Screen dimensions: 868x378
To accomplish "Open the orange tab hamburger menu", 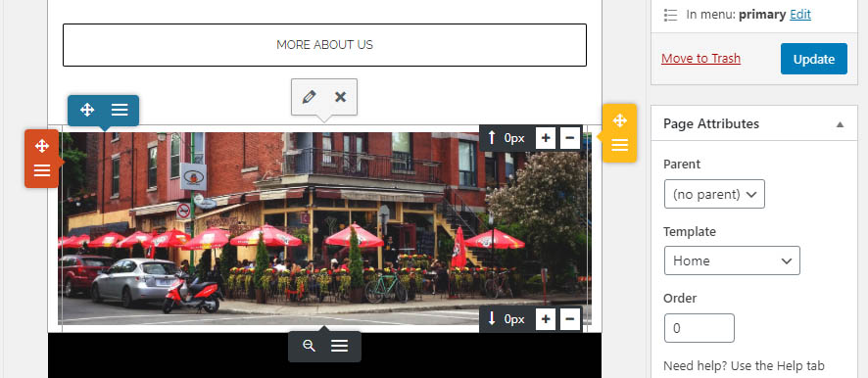I will [x=42, y=170].
